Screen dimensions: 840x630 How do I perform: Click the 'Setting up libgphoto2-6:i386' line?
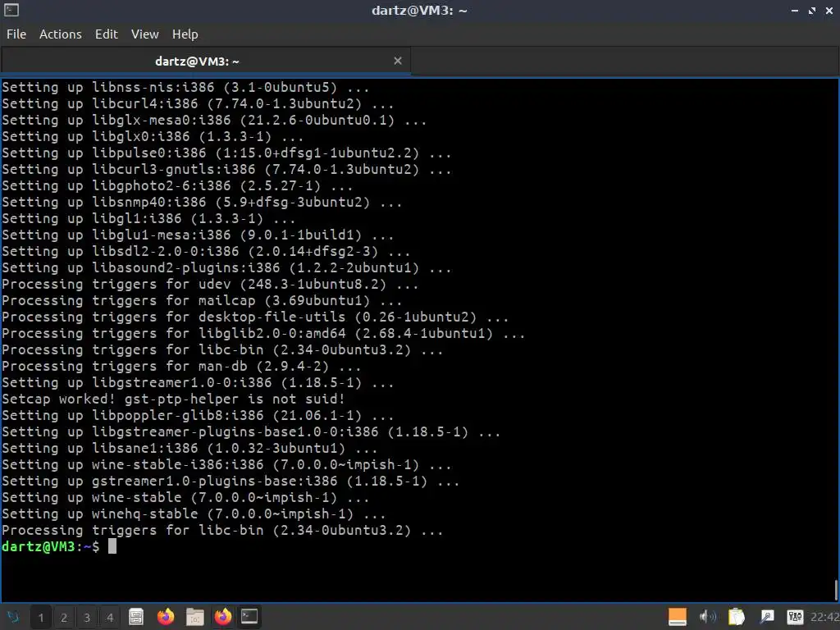click(x=177, y=186)
